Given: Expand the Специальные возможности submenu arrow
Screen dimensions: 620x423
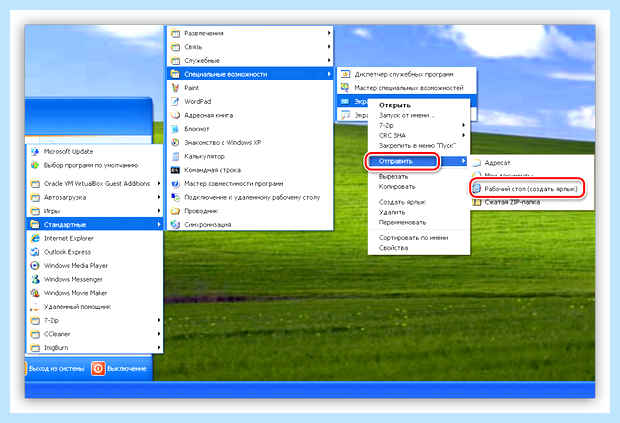Looking at the screenshot, I should [x=329, y=74].
